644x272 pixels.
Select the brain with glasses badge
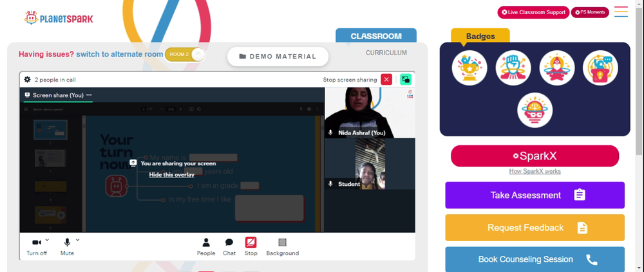pos(535,110)
